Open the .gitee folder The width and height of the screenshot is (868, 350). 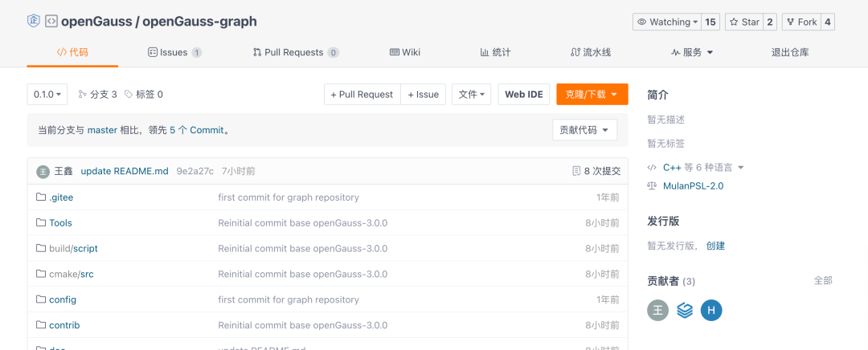(x=61, y=197)
